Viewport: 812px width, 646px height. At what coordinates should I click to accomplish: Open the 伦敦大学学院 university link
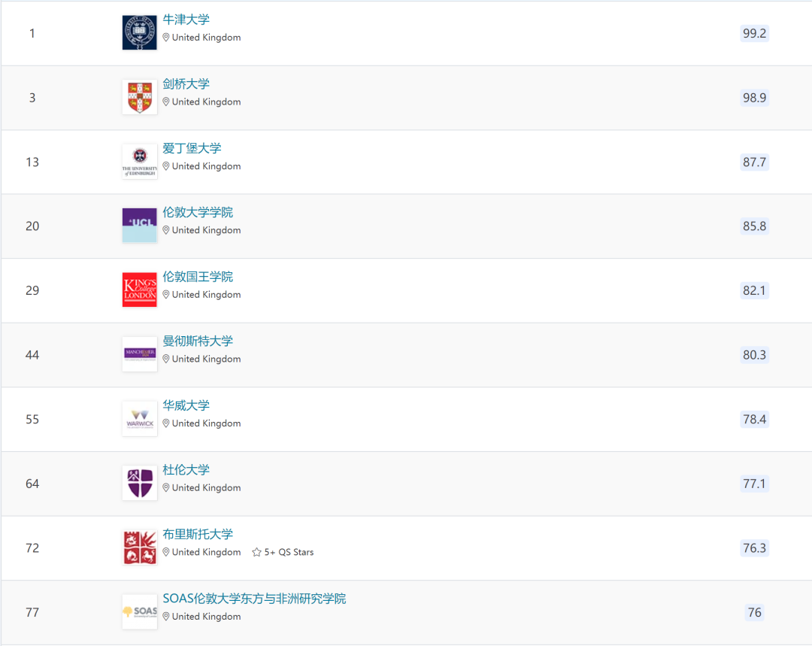click(198, 212)
